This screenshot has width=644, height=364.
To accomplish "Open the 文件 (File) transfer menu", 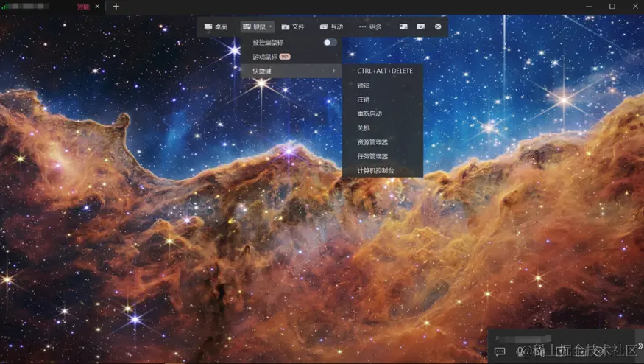I will [x=293, y=27].
